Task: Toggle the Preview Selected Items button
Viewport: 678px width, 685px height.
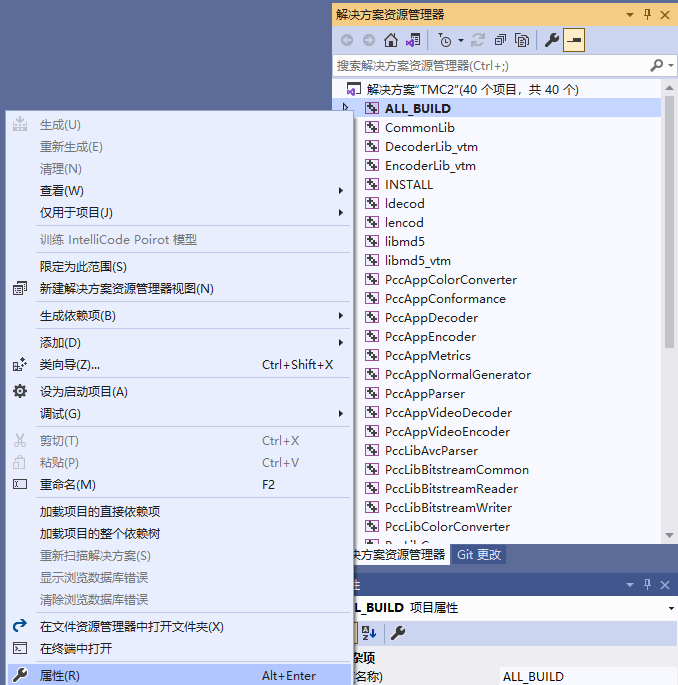Action: tap(574, 40)
